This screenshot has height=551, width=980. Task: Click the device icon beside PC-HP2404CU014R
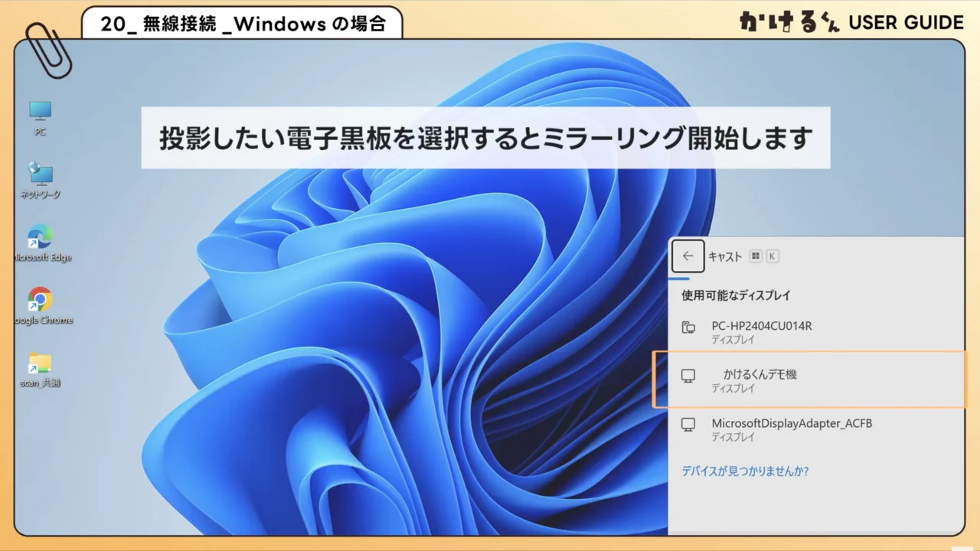[688, 327]
